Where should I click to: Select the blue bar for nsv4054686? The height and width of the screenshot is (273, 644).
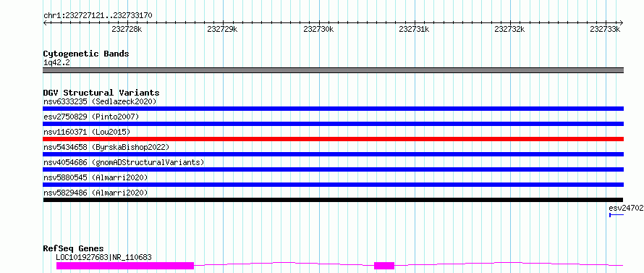pyautogui.click(x=334, y=169)
